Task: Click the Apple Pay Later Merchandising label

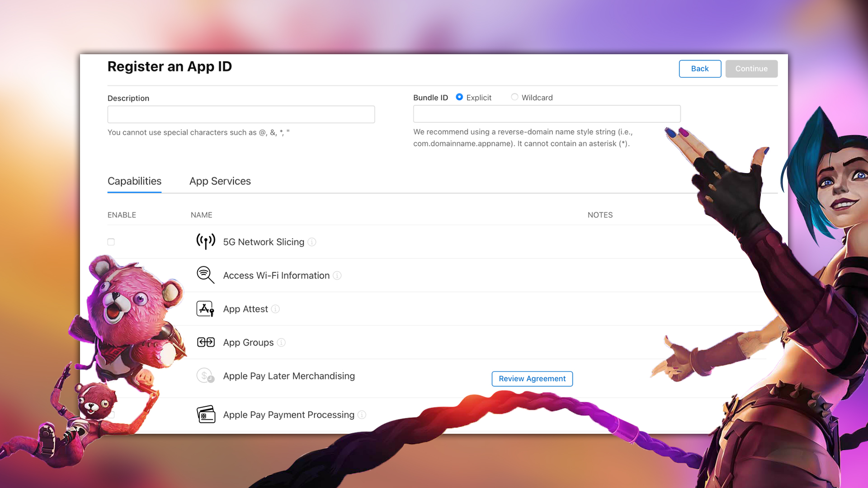Action: point(289,376)
